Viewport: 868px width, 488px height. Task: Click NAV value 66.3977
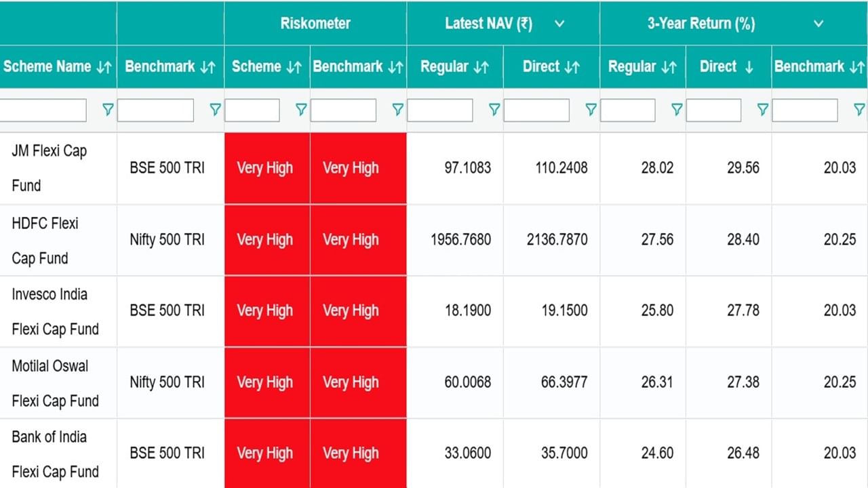[x=564, y=382]
